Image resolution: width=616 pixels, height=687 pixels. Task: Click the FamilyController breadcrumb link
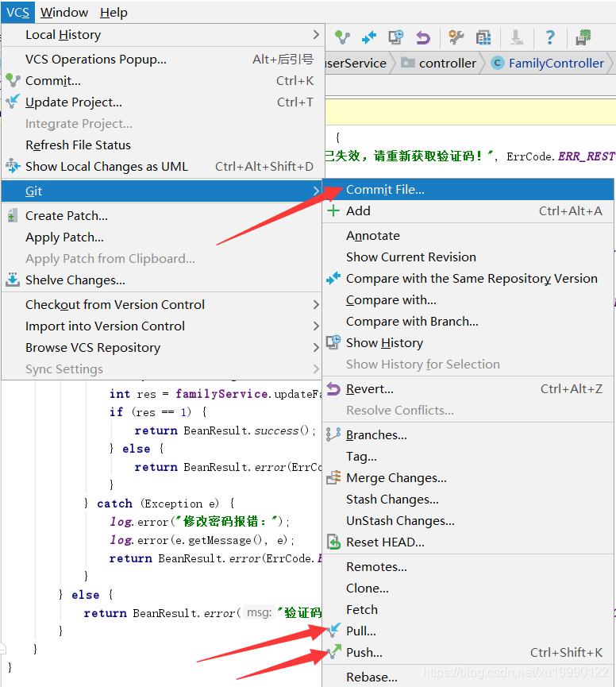coord(556,63)
